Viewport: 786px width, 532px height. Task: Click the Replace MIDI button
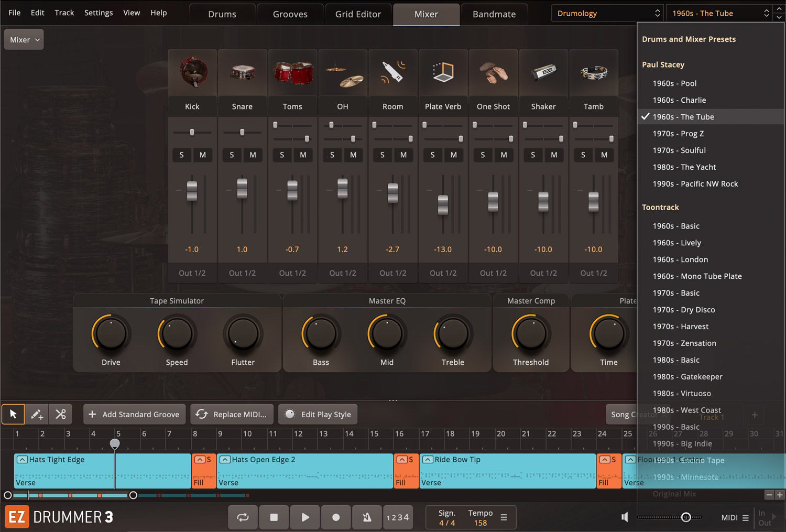tap(232, 414)
